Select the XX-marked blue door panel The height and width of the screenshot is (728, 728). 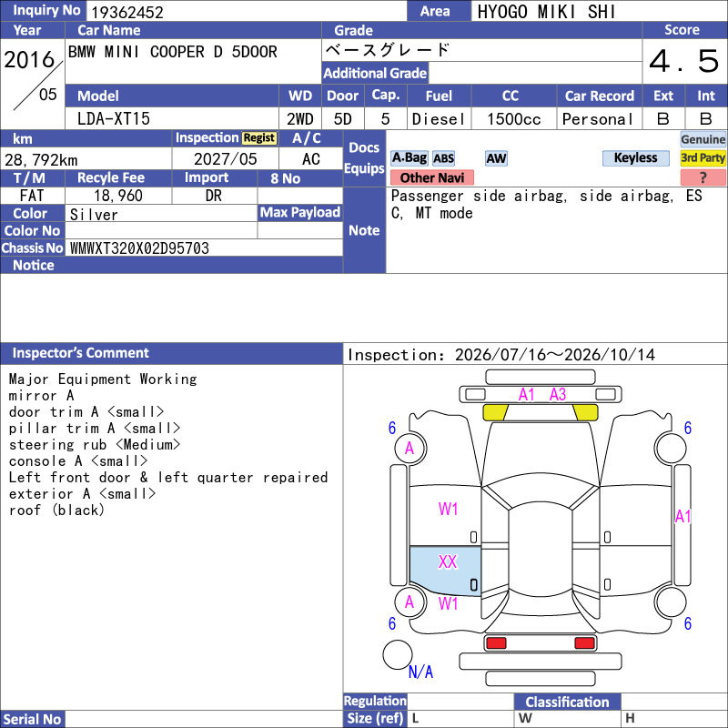(445, 571)
